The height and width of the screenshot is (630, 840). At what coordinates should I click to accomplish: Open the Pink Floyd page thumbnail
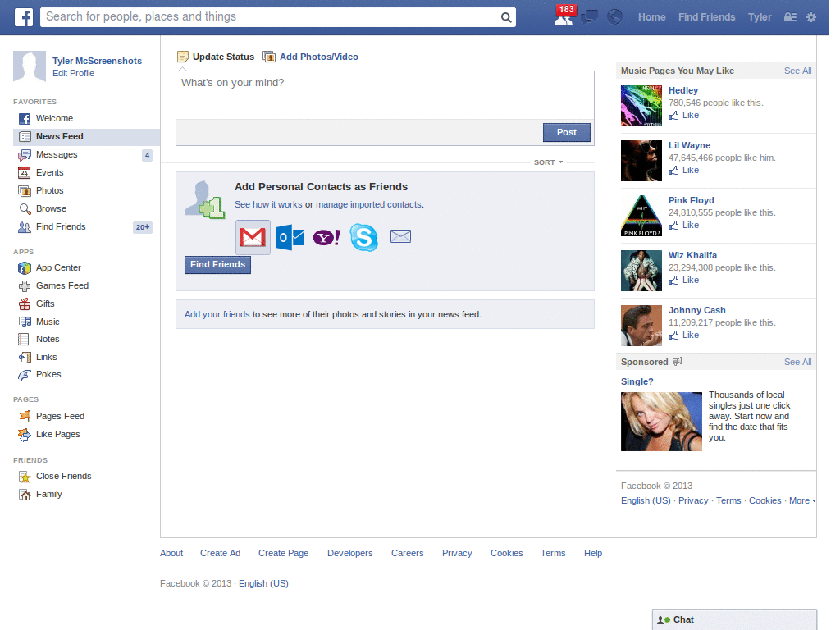(x=641, y=216)
